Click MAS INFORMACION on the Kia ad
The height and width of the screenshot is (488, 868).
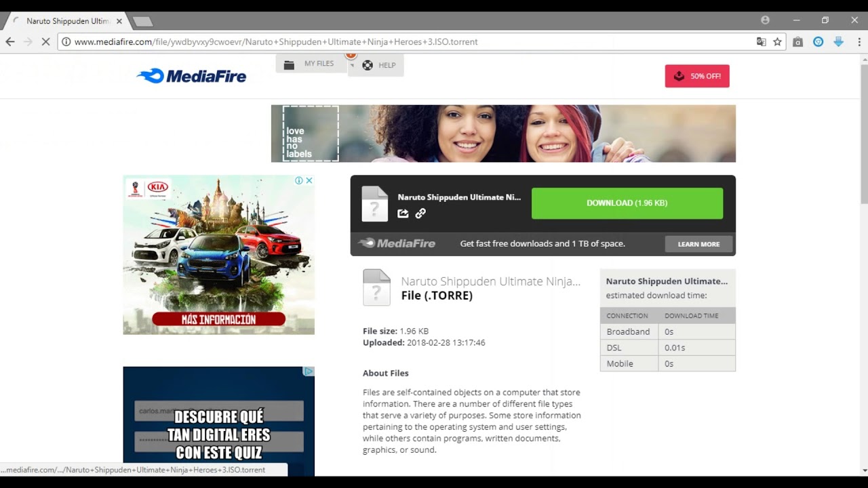[x=218, y=319]
